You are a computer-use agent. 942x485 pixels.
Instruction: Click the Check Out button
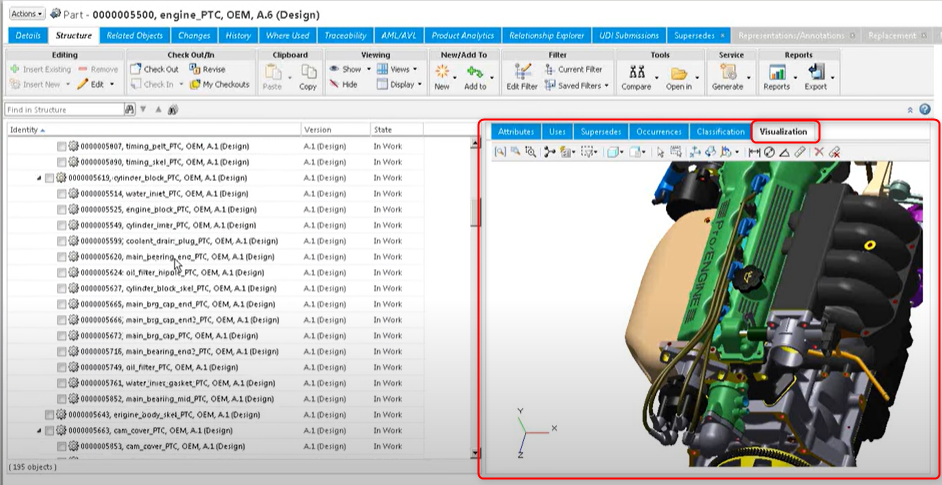point(154,69)
